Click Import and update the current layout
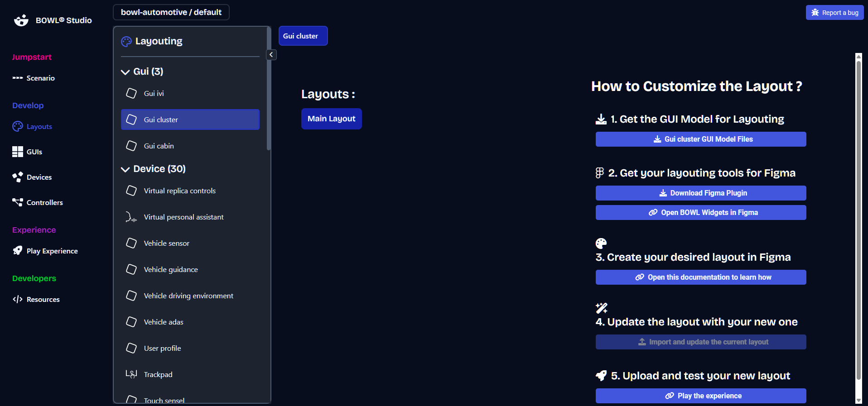The width and height of the screenshot is (868, 406). pyautogui.click(x=701, y=342)
